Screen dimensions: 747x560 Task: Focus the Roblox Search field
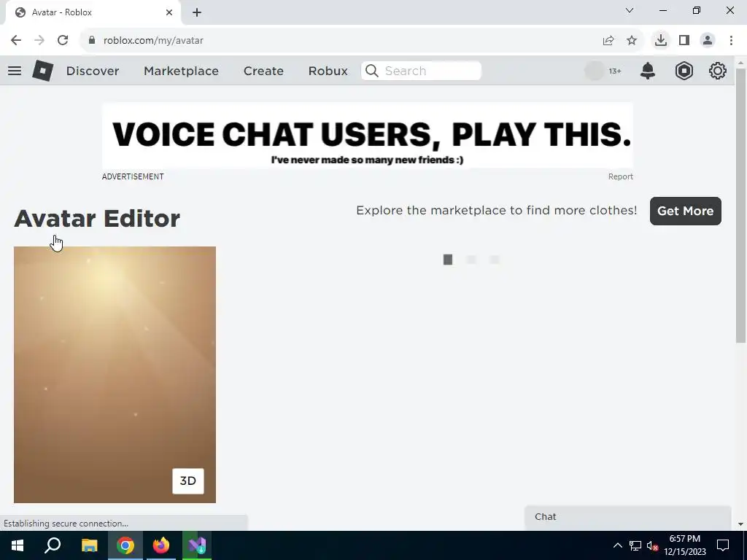421,71
